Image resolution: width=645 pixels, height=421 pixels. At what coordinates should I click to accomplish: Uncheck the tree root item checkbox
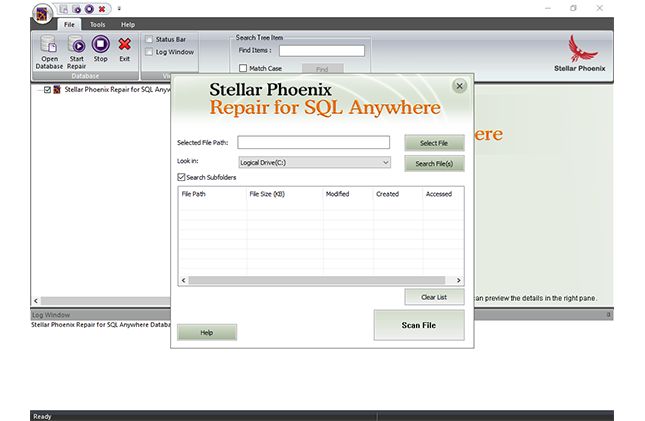pyautogui.click(x=47, y=89)
